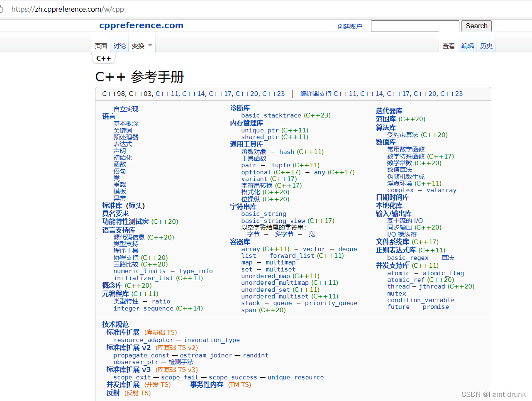Screen dimensions: 532x401
Task: Open the 历史 tab
Action: [486, 46]
